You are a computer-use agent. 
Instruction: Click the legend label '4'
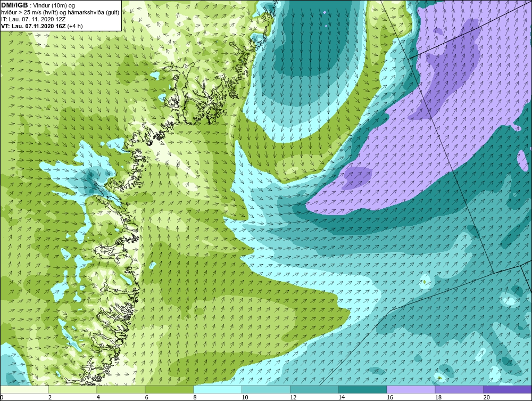click(x=98, y=397)
